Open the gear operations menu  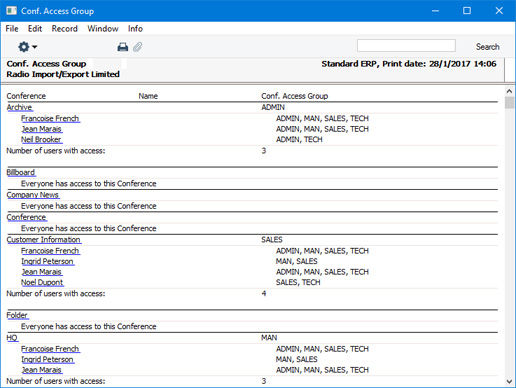pos(27,47)
